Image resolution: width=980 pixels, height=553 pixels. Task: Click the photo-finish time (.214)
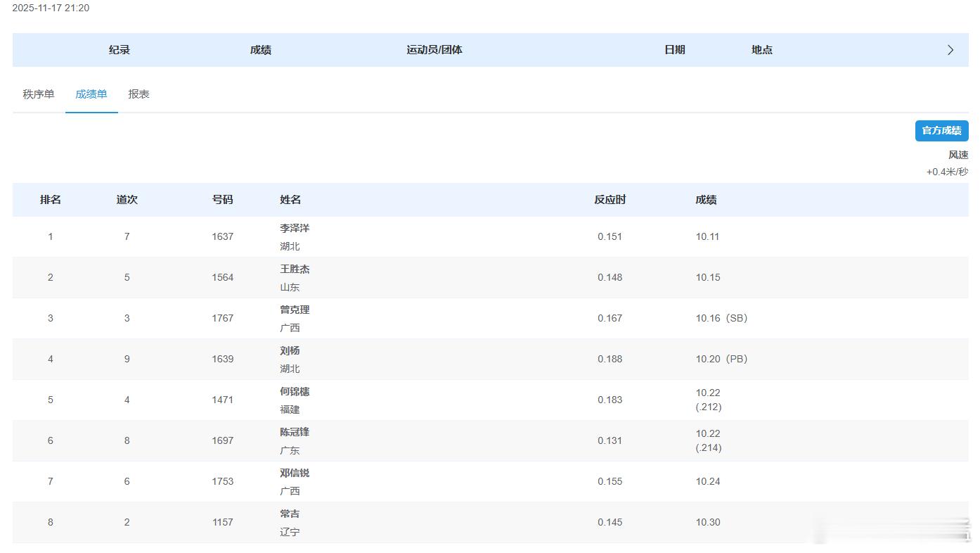[x=709, y=447]
